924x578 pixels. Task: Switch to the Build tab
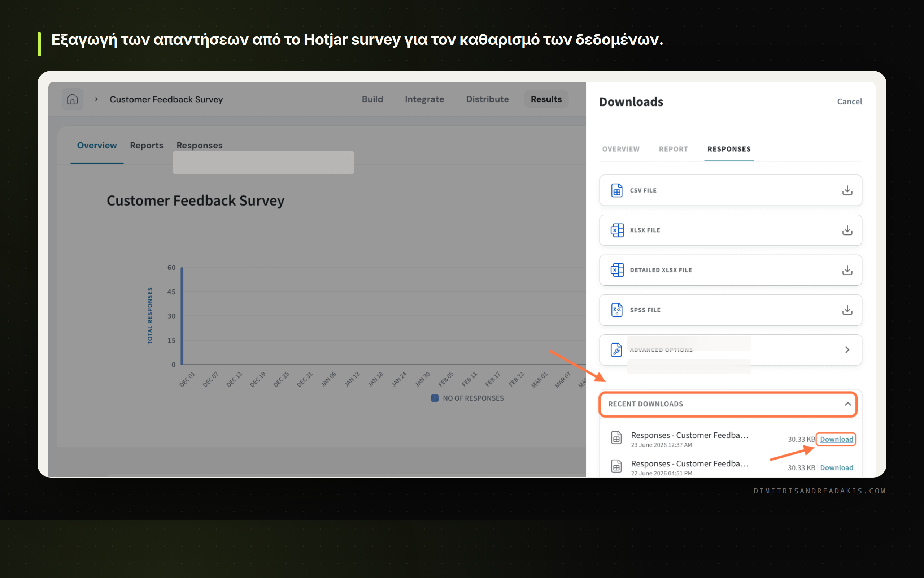372,99
